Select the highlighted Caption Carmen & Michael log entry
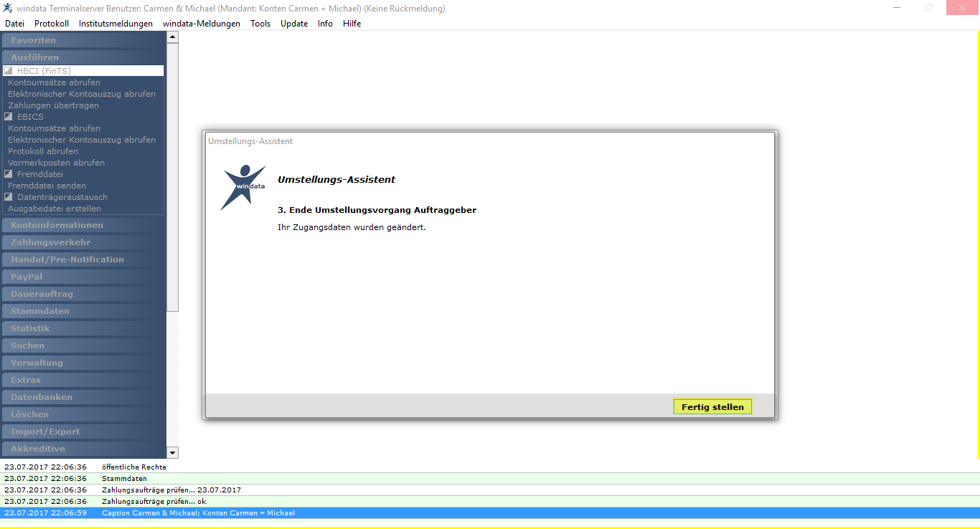This screenshot has height=529, width=980. click(490, 513)
